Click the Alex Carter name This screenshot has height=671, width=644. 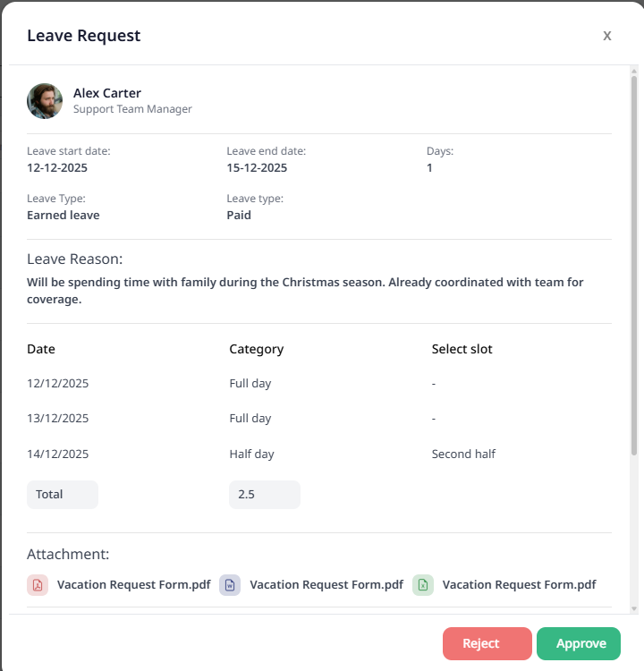[x=107, y=93]
